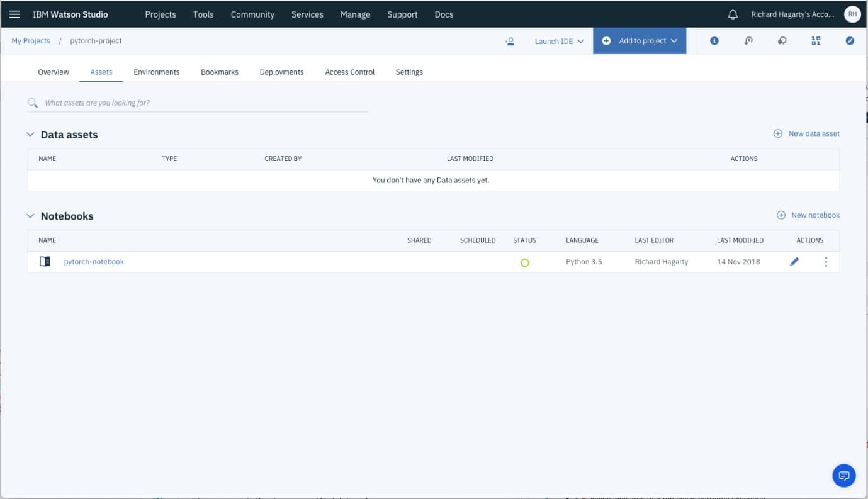Open the chat support bubble
This screenshot has height=499, width=868.
(x=843, y=475)
